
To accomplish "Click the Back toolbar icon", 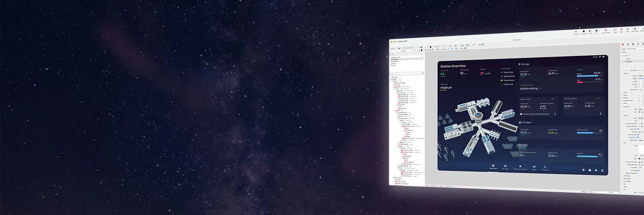I will click(x=627, y=30).
